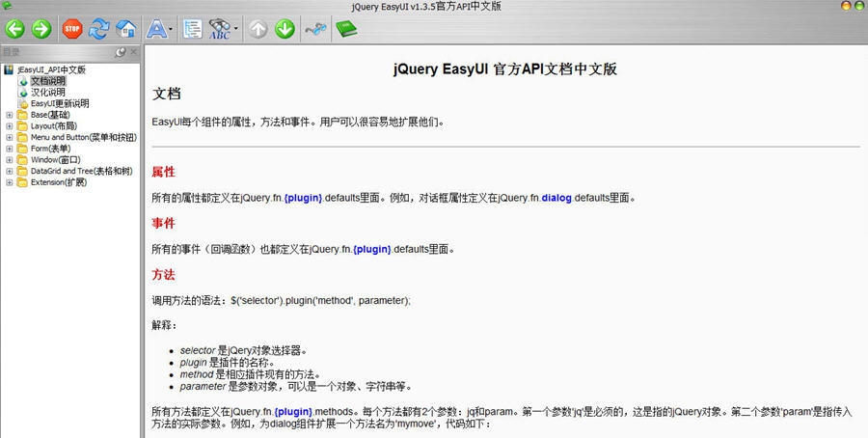This screenshot has width=868, height=438.
Task: Select the jEasyUI_API中文版 root node
Action: click(x=51, y=69)
